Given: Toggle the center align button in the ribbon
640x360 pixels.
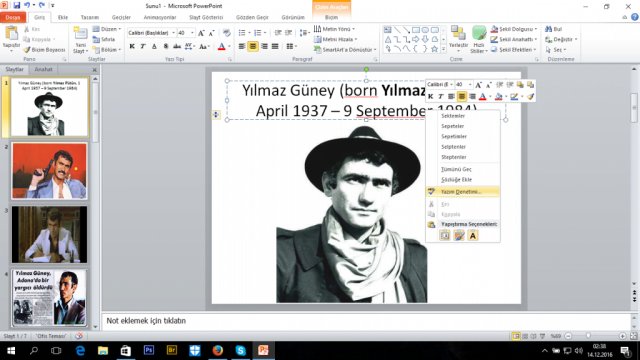Looking at the screenshot, I should (253, 47).
